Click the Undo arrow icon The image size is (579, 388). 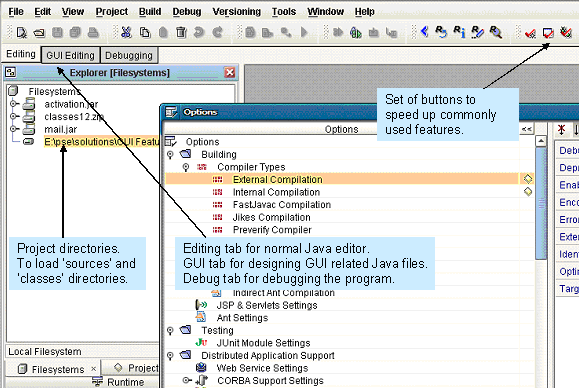click(x=199, y=32)
